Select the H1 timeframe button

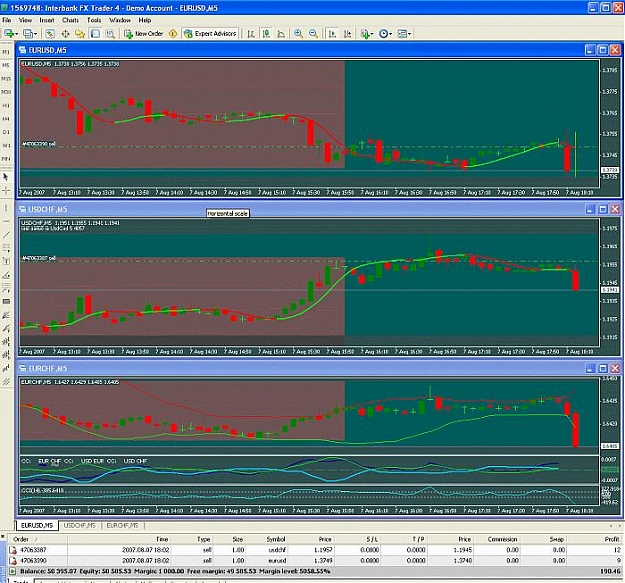click(6, 106)
